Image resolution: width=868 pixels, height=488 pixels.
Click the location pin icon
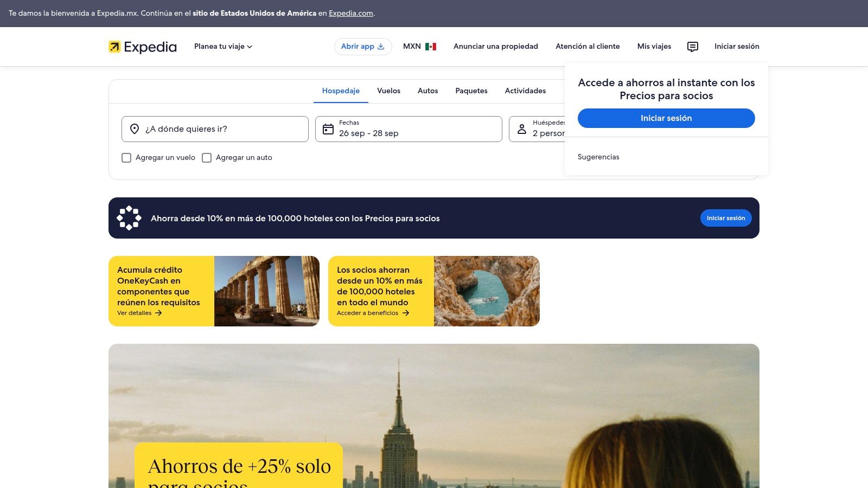(135, 129)
